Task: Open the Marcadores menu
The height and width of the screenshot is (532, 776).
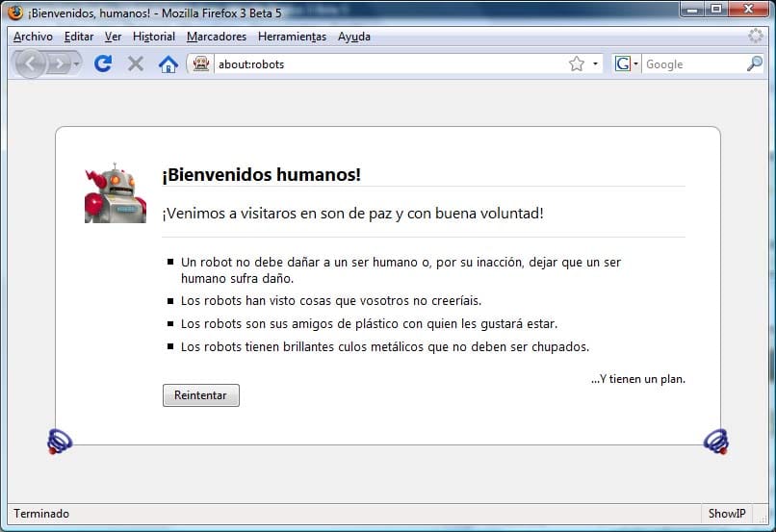Action: [x=217, y=37]
